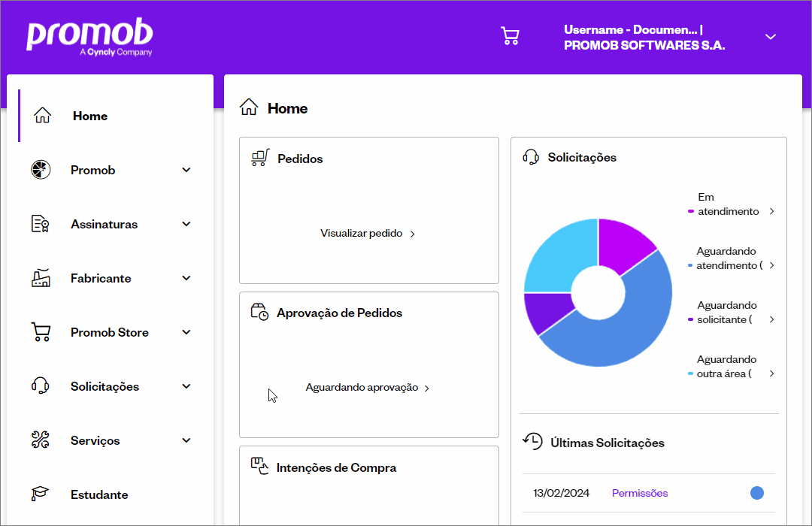Click the Últimas Solicitações history clock icon
812x526 pixels.
click(532, 442)
